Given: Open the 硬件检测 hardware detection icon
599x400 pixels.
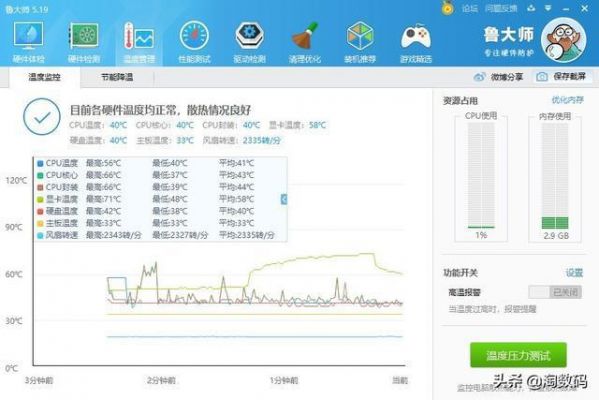Looking at the screenshot, I should 84,42.
